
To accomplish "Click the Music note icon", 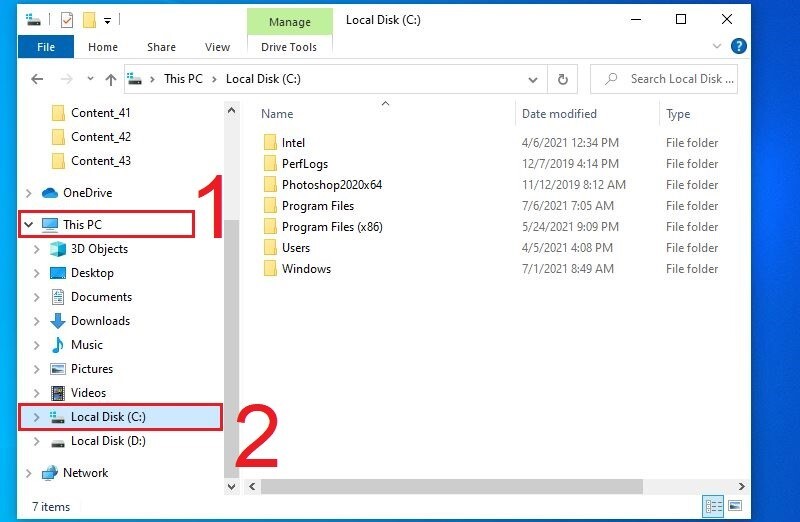I will click(x=58, y=345).
